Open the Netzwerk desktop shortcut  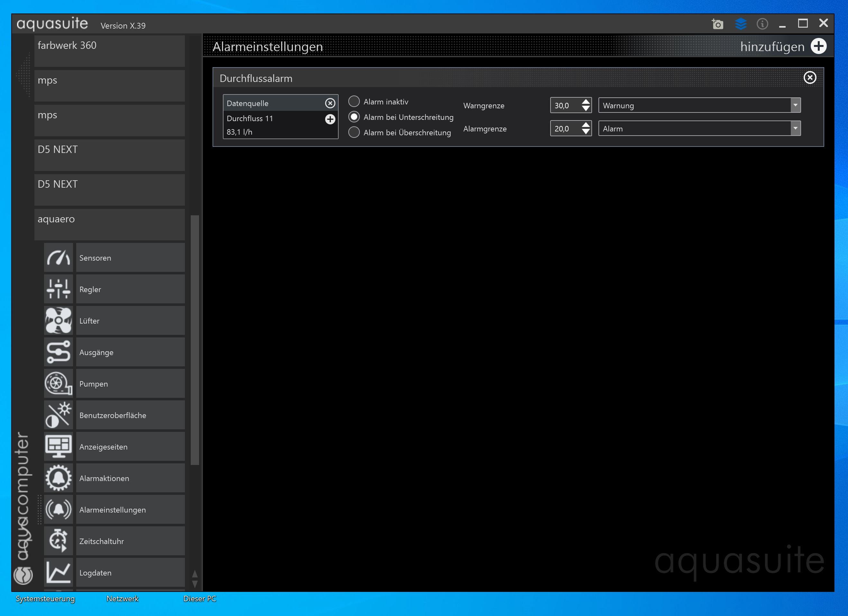click(x=122, y=598)
